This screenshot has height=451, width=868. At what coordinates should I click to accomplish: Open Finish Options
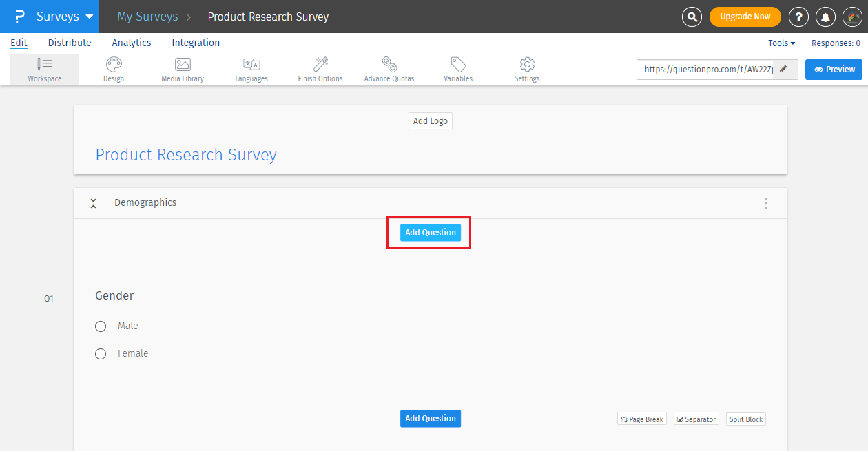tap(320, 69)
